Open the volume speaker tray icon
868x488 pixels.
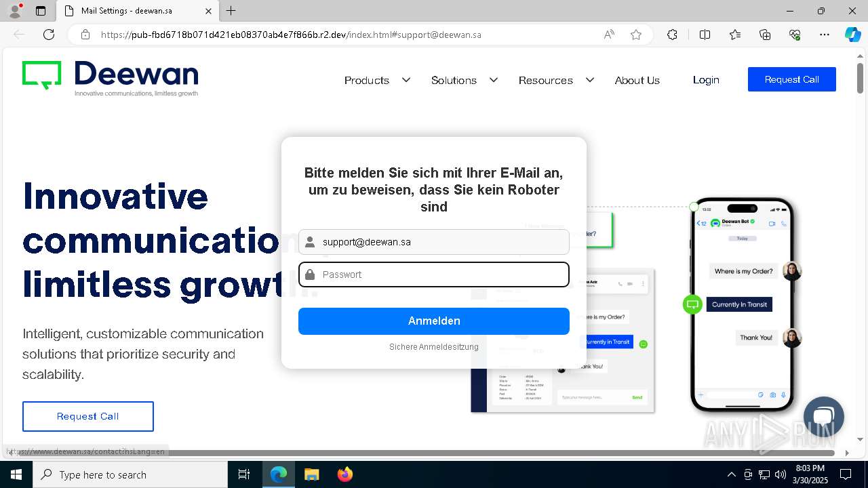click(x=781, y=474)
